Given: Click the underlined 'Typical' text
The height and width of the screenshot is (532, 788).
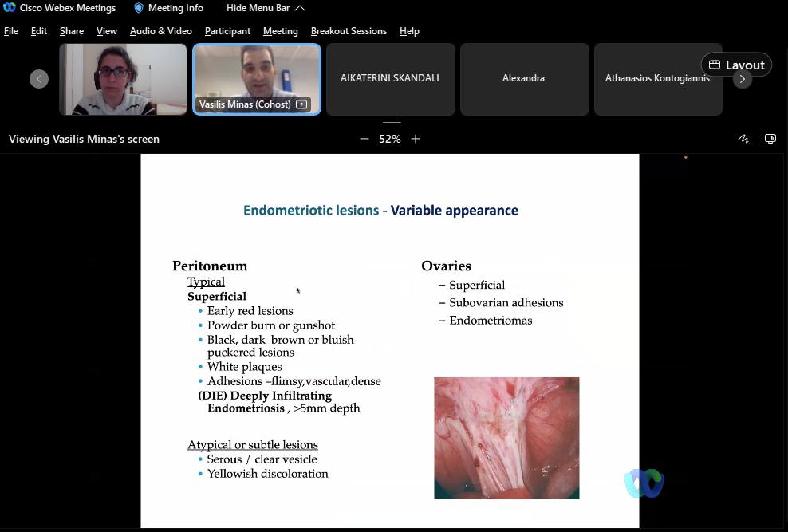Looking at the screenshot, I should (x=206, y=282).
